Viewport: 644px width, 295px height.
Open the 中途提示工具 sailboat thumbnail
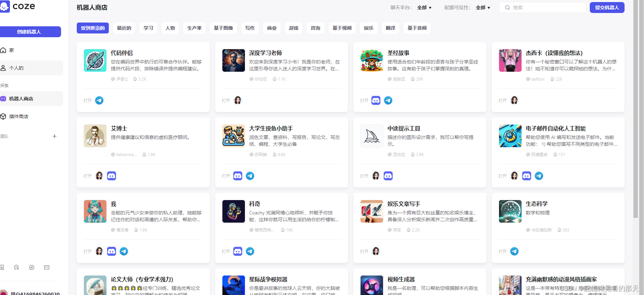click(x=372, y=136)
